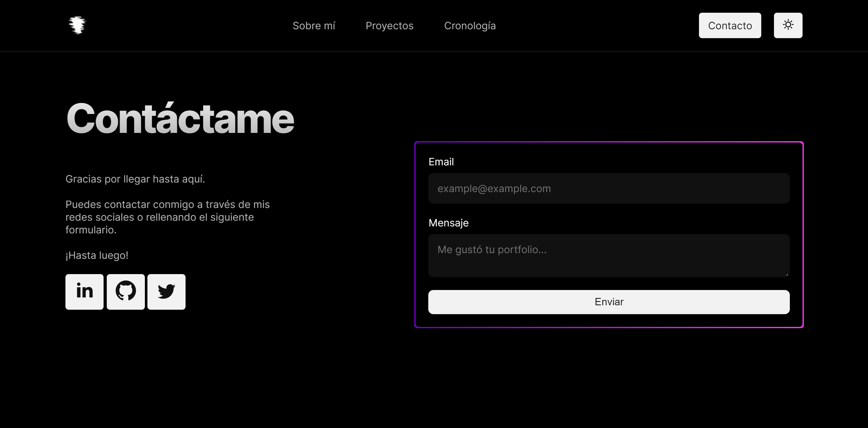Grab the Mensaje textarea resize handle

point(787,274)
